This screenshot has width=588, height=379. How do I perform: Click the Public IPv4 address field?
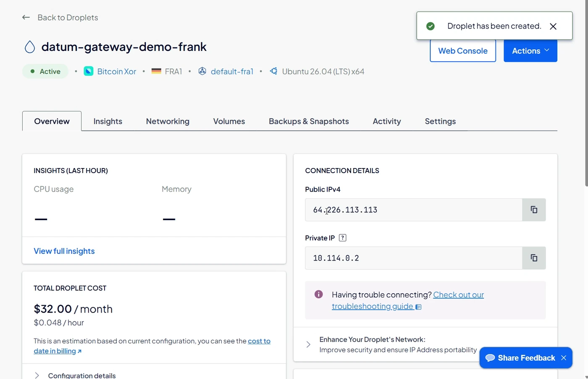click(x=414, y=210)
